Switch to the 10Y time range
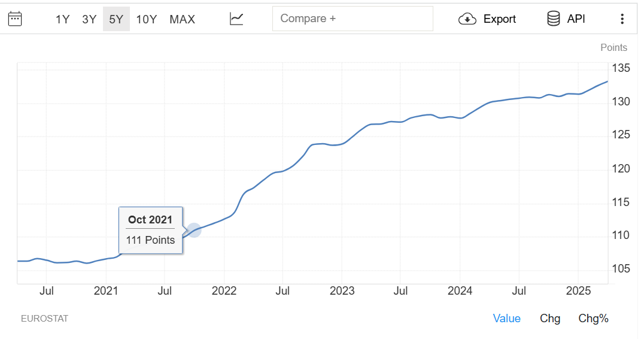The image size is (644, 339). click(x=147, y=19)
